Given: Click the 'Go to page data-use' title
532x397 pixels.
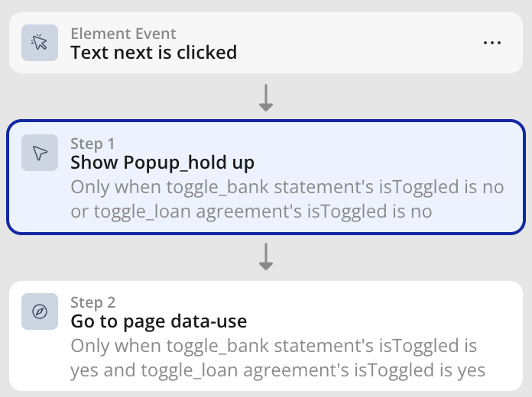Looking at the screenshot, I should pos(159,321).
